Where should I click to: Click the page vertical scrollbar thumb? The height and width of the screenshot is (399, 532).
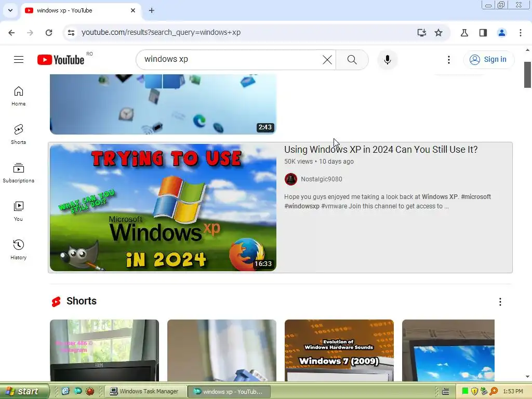[x=527, y=75]
